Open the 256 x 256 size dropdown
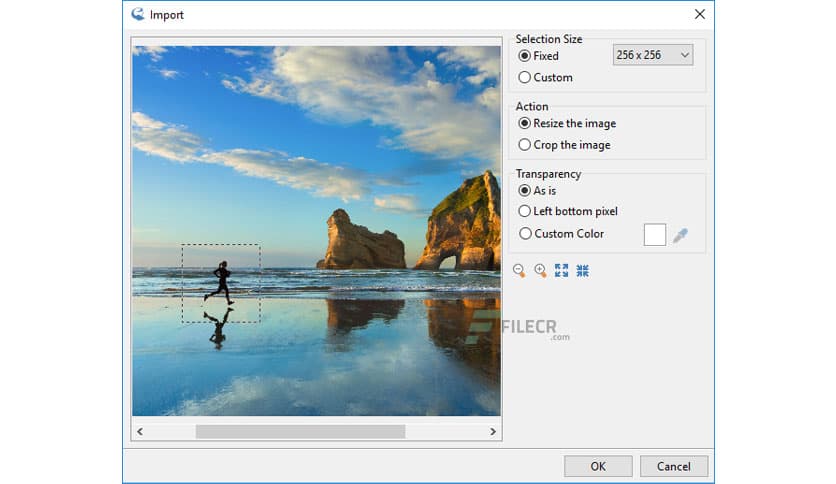Viewport: 836px width, 484px height. click(653, 55)
